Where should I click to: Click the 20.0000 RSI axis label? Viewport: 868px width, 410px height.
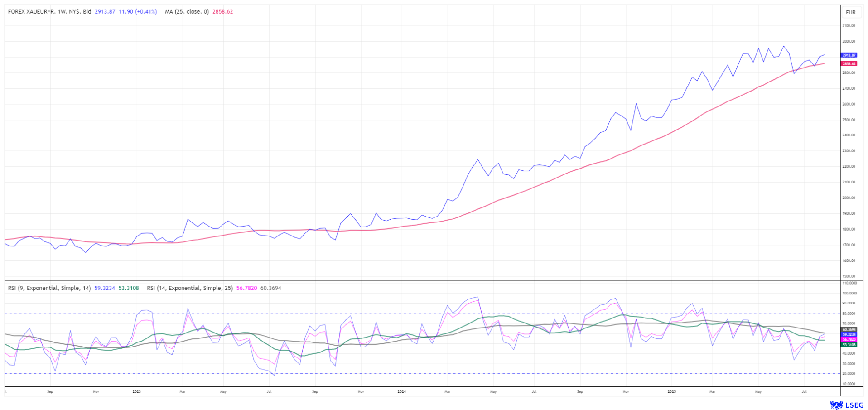coord(849,374)
